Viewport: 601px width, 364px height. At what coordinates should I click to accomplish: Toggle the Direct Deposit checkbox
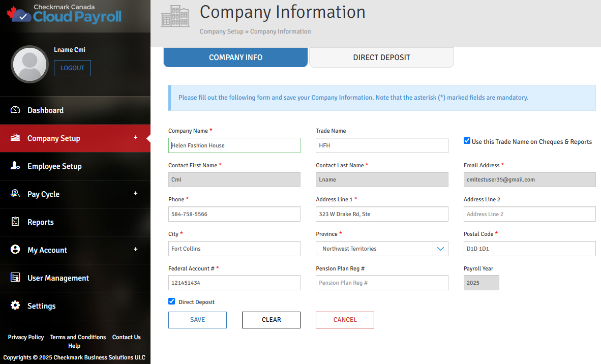click(172, 301)
